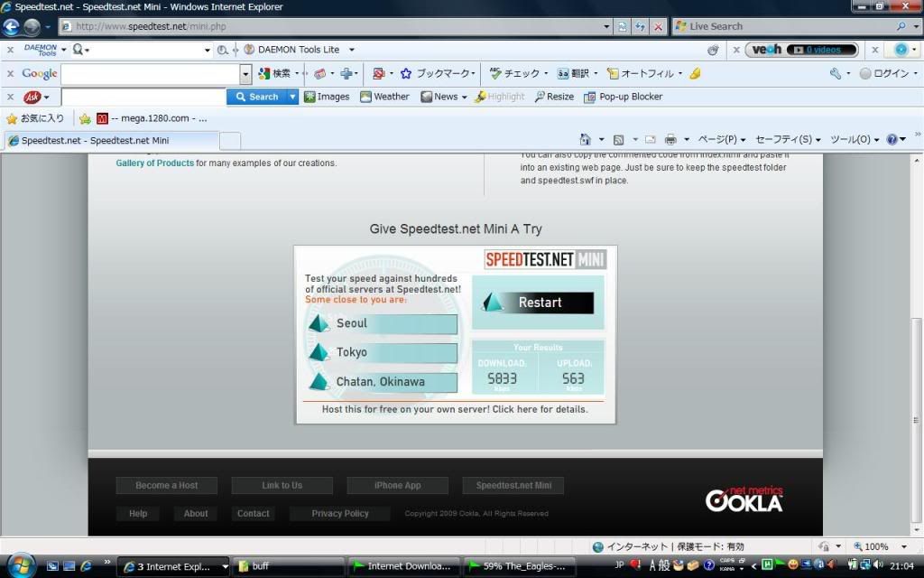
Task: Click the Print icon in command bar
Action: pos(670,140)
